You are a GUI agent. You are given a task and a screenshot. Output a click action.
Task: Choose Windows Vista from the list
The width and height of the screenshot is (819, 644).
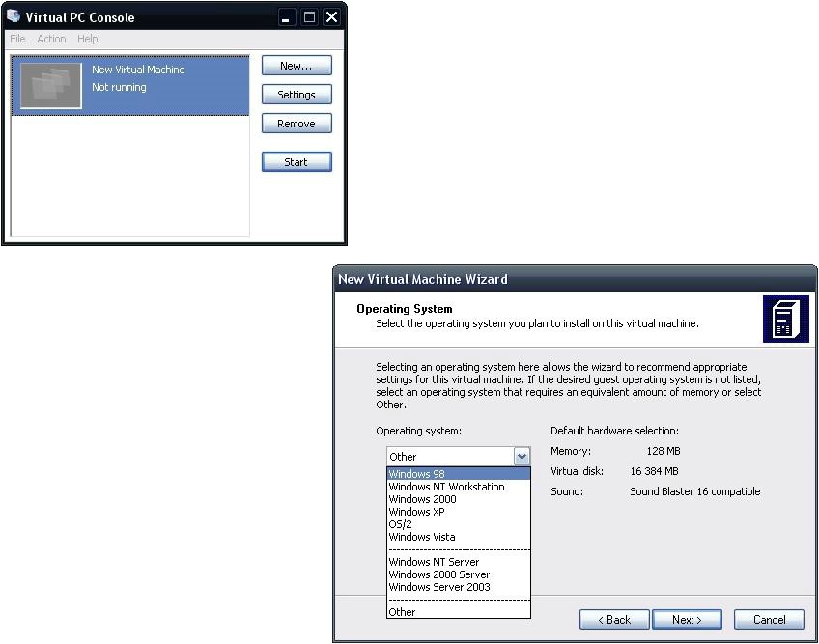pos(459,537)
